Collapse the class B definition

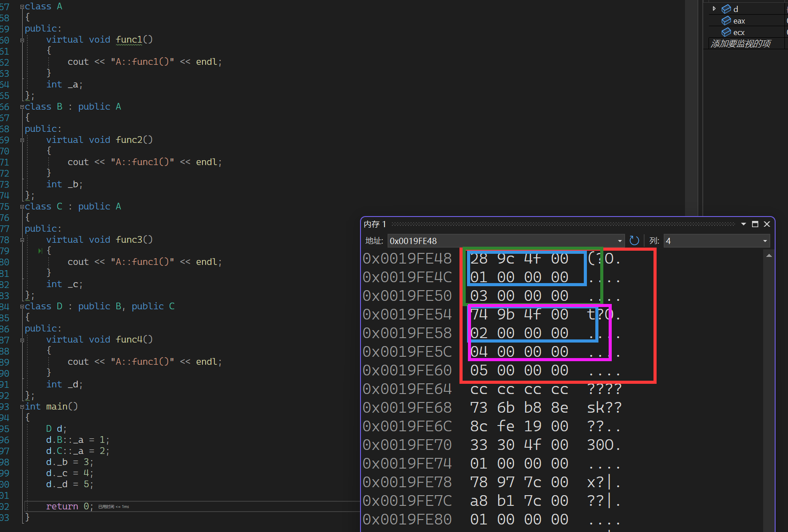point(22,107)
